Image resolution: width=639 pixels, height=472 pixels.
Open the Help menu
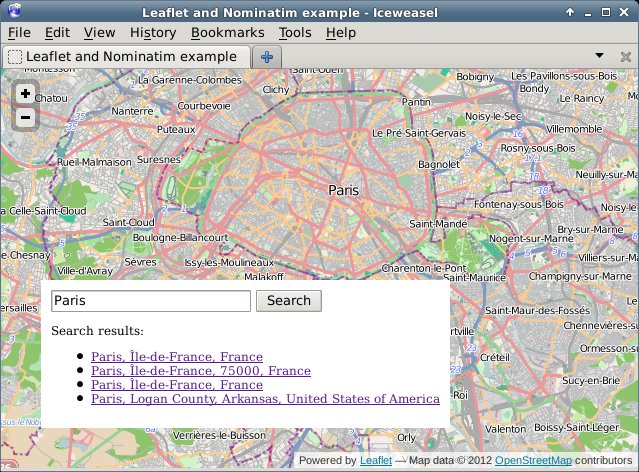340,33
